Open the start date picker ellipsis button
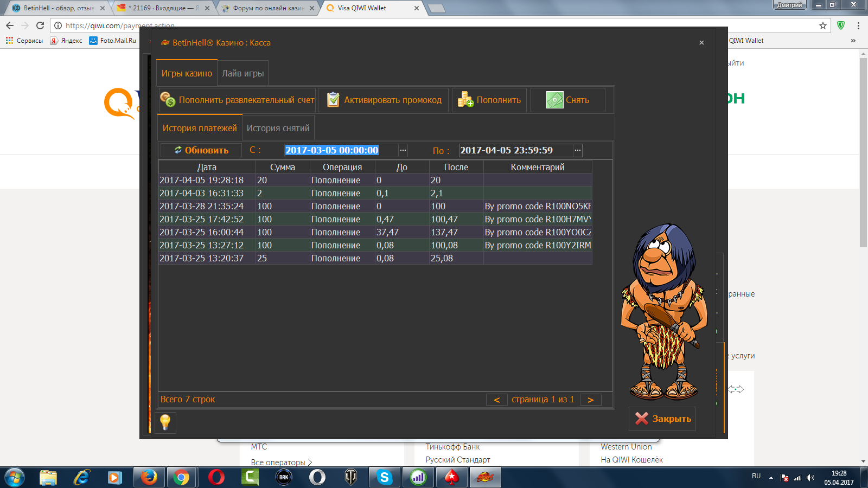Image resolution: width=868 pixels, height=488 pixels. point(403,150)
